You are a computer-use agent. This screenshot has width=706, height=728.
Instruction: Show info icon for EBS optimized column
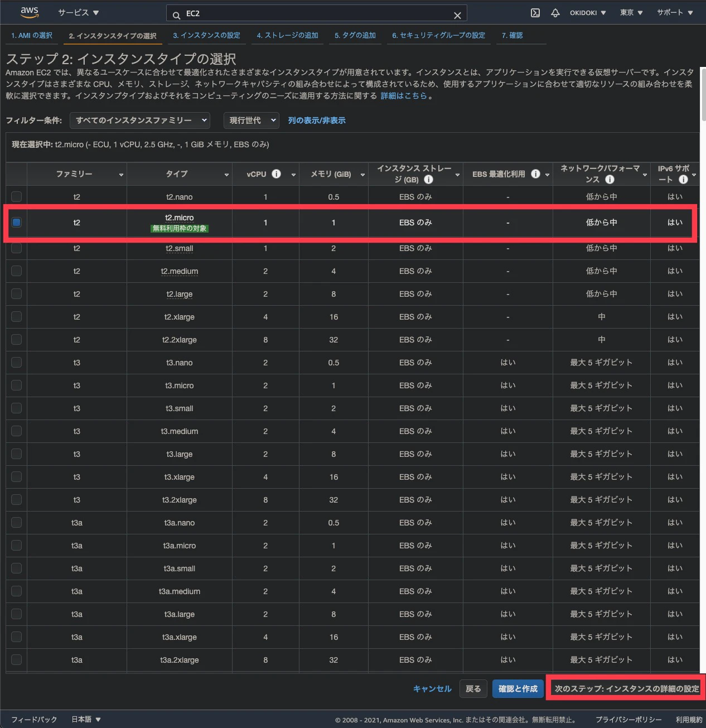point(535,174)
